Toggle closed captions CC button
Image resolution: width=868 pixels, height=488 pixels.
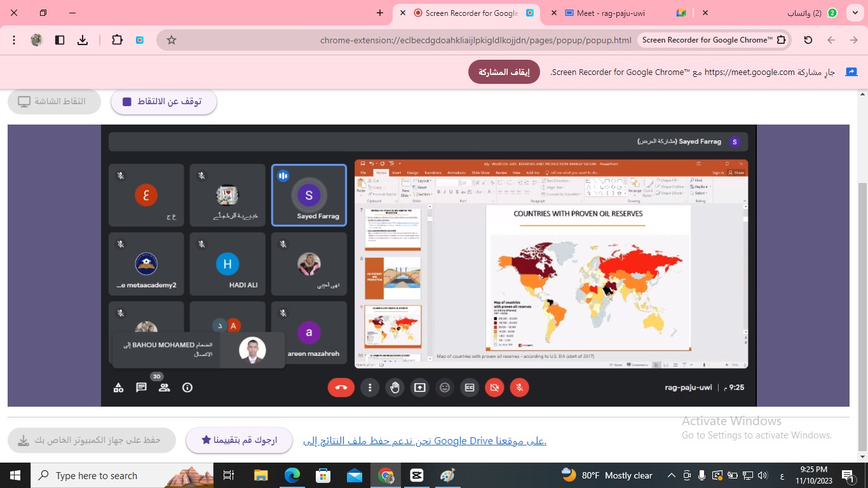(x=470, y=388)
